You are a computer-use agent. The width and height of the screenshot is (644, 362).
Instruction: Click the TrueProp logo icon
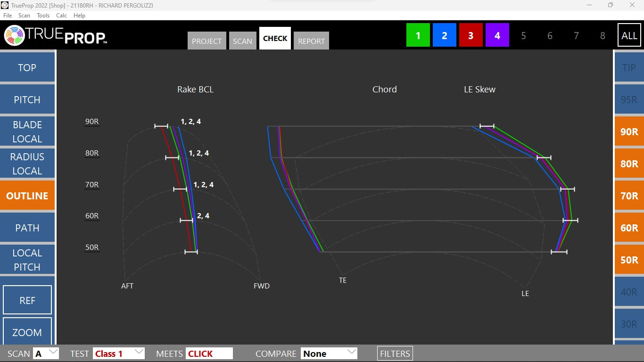coord(15,35)
